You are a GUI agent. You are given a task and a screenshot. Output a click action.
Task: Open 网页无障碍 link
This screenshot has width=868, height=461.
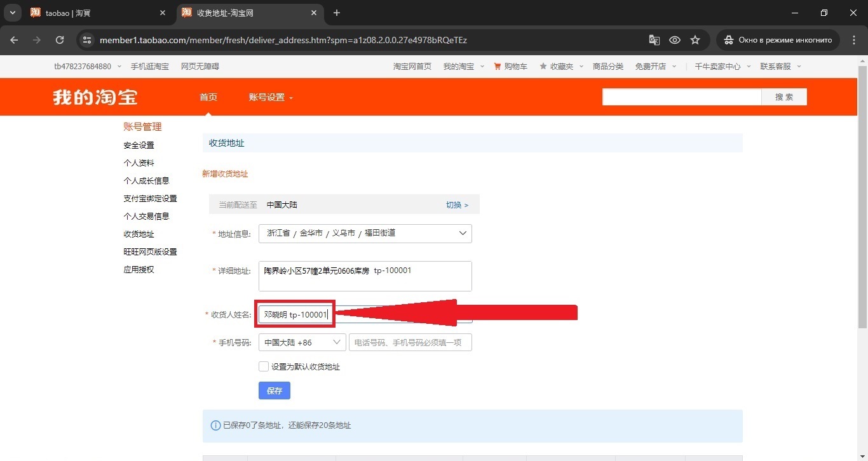(x=200, y=66)
